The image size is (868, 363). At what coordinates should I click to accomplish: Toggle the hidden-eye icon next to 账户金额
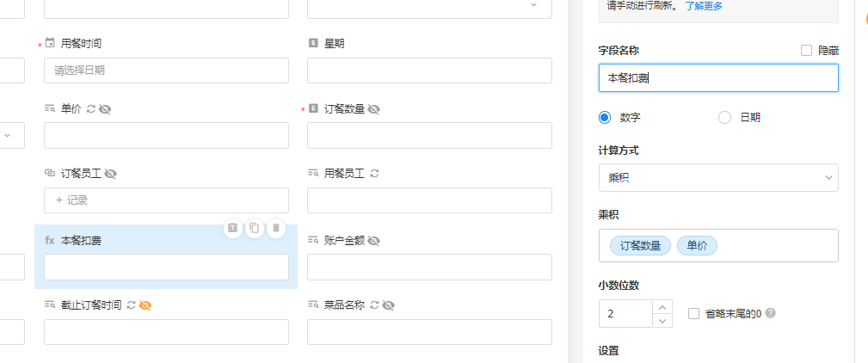click(x=373, y=241)
